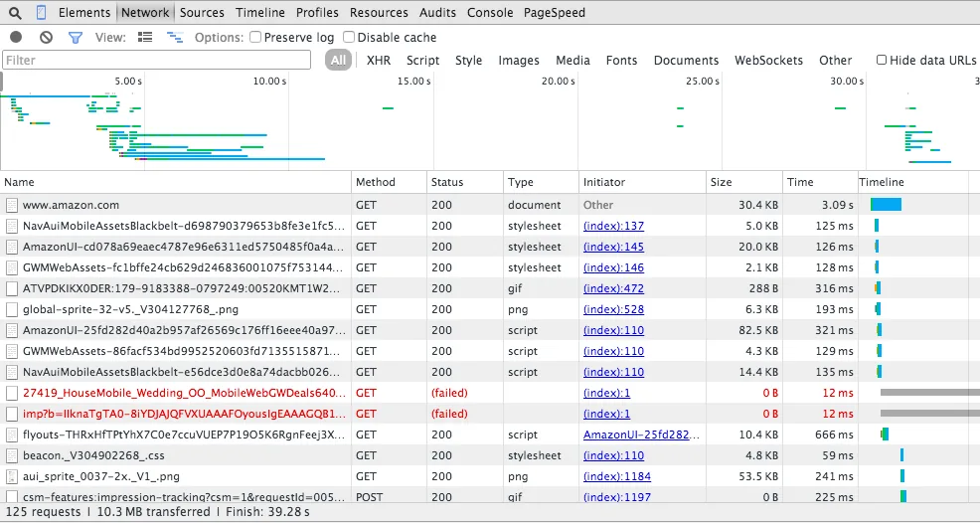
Task: Toggle the waterfall overview view icon
Action: 174,38
